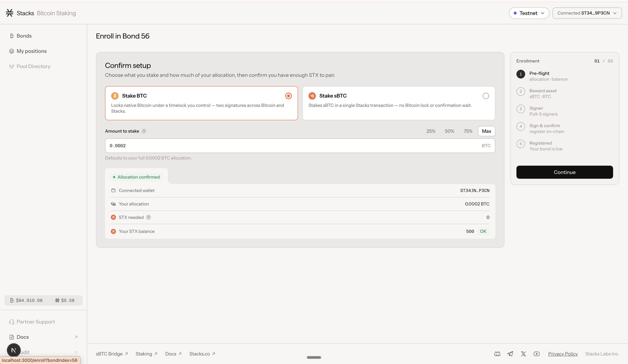The image size is (628, 364).
Task: Click the step 1 Pre-flight circle
Action: click(x=521, y=74)
